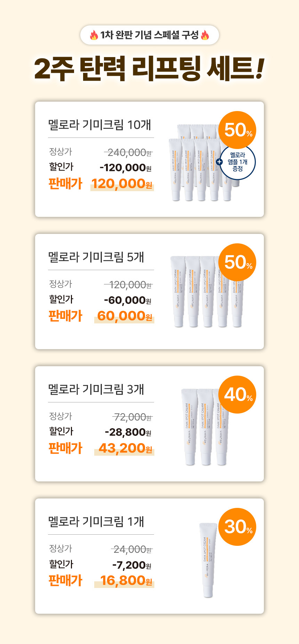Click the blue plus icon on the ampoule badge

click(x=219, y=162)
